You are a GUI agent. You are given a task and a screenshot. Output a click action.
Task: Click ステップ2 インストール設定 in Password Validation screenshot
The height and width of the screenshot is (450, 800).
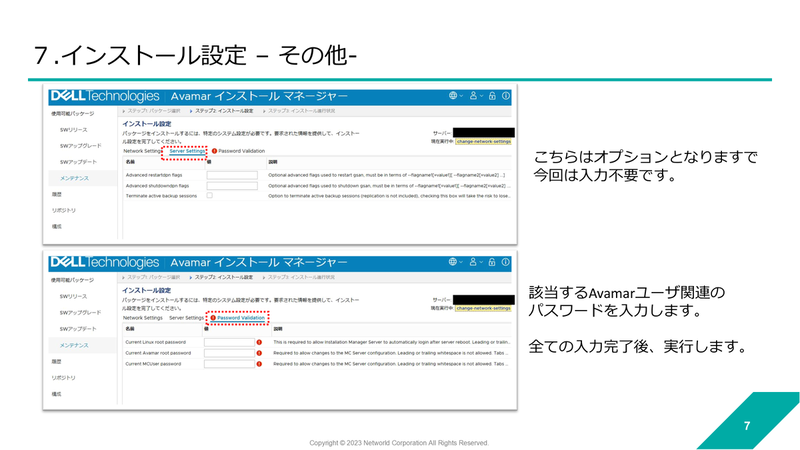pos(223,278)
